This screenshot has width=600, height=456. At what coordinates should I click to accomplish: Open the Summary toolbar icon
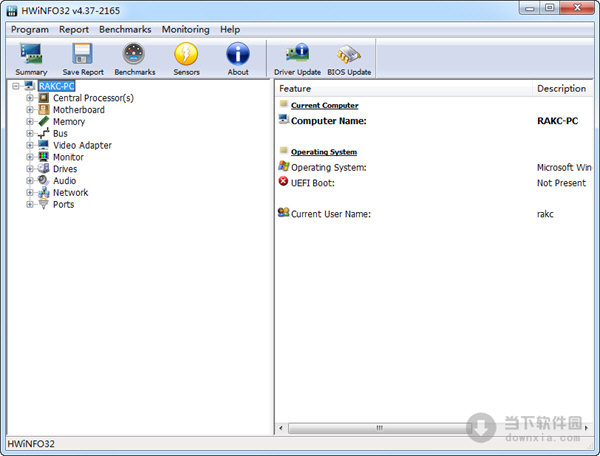click(x=31, y=54)
